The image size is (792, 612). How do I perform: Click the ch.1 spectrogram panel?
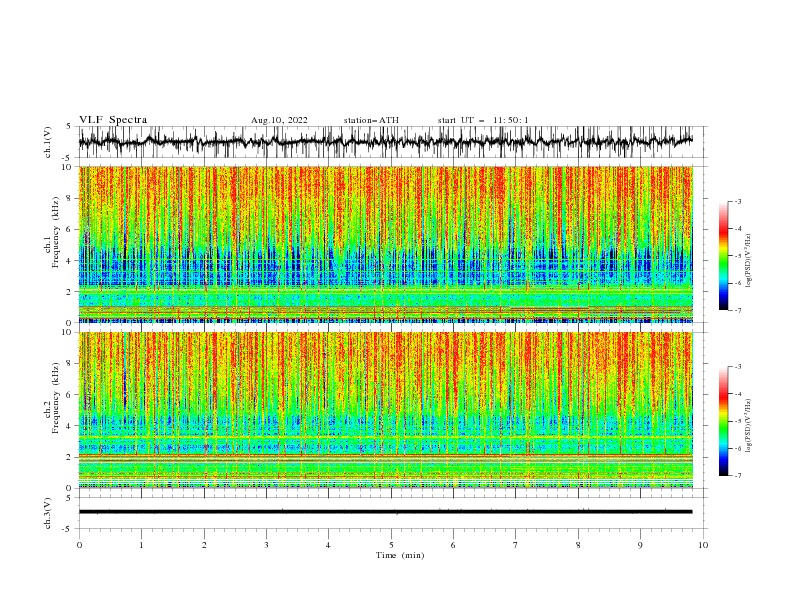point(386,244)
